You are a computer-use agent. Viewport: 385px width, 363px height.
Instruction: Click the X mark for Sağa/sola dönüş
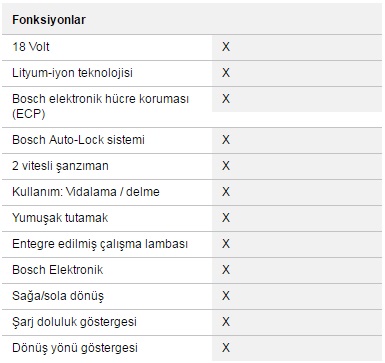click(x=226, y=296)
